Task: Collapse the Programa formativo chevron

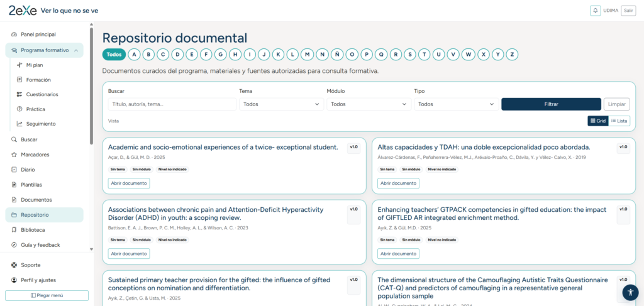Action: pyautogui.click(x=76, y=50)
